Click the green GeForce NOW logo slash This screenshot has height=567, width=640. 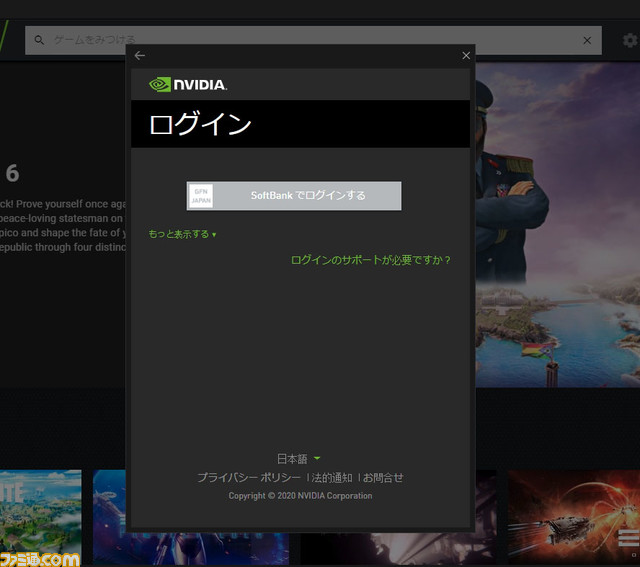(x=5, y=40)
